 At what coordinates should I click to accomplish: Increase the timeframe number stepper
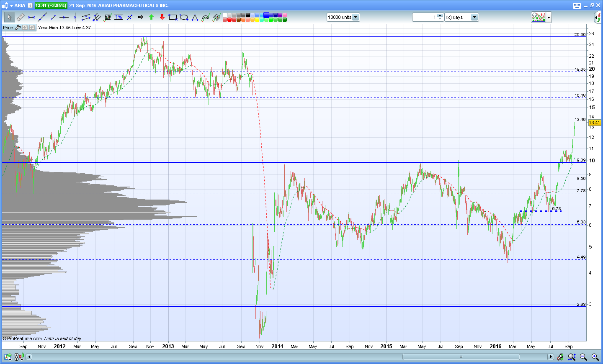(x=440, y=15)
